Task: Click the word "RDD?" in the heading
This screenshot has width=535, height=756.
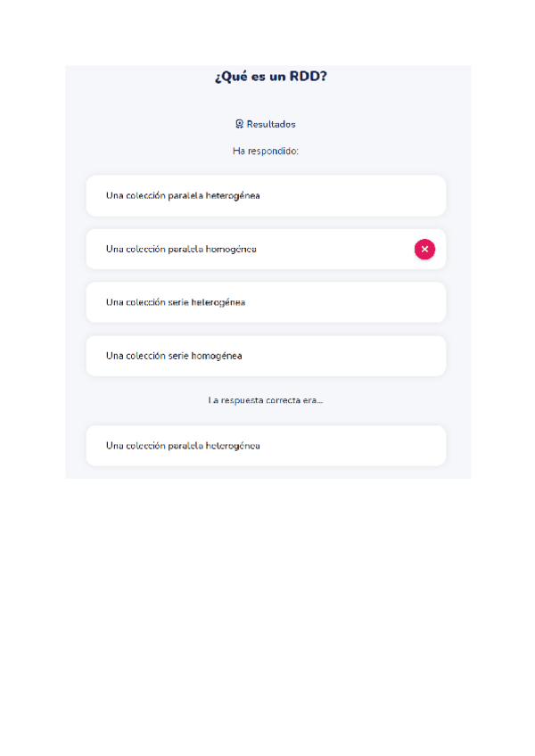Action: 309,77
